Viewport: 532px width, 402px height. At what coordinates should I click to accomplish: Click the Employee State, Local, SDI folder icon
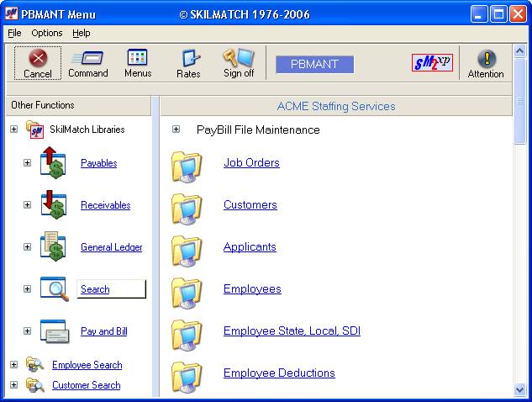187,335
